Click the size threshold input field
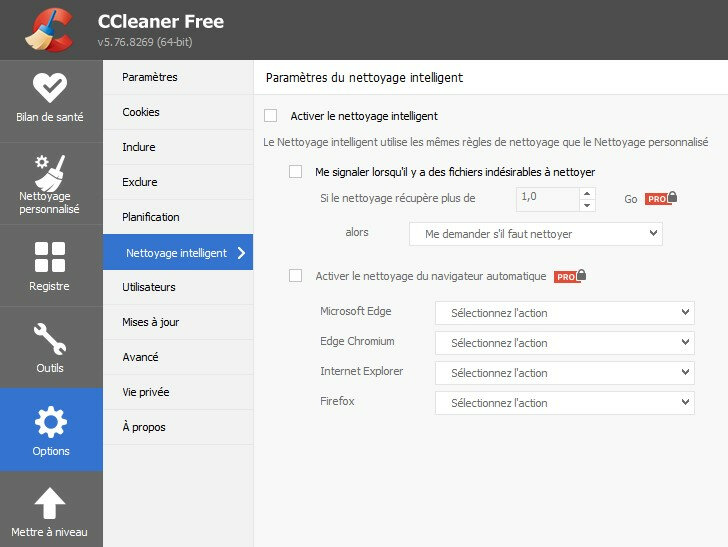Screen dimensions: 728x547 pyautogui.click(x=546, y=198)
